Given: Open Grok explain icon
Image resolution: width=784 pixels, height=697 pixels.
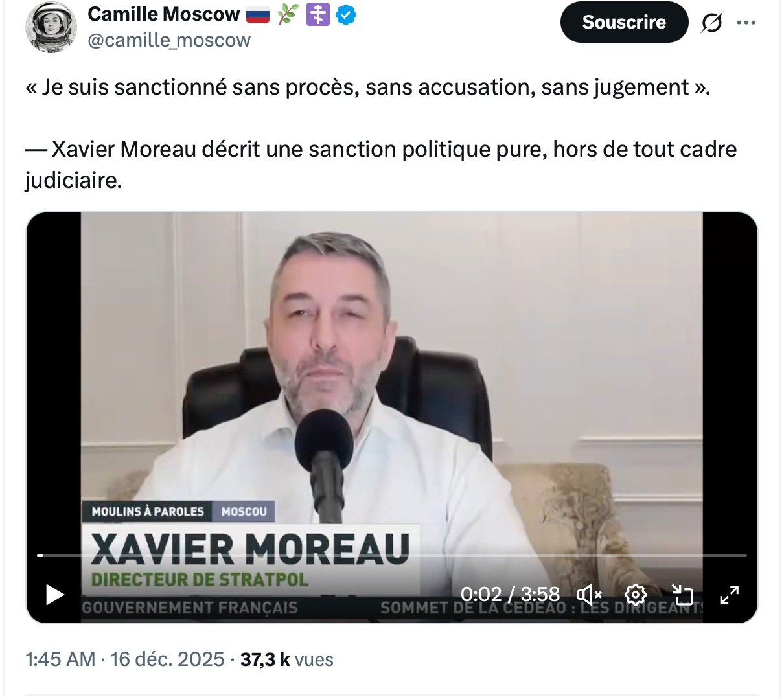Looking at the screenshot, I should pyautogui.click(x=711, y=23).
